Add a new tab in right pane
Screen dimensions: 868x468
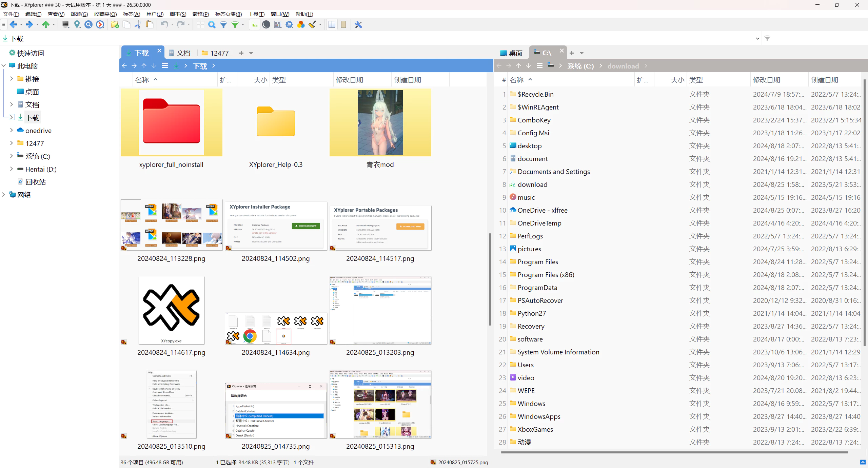(x=572, y=53)
